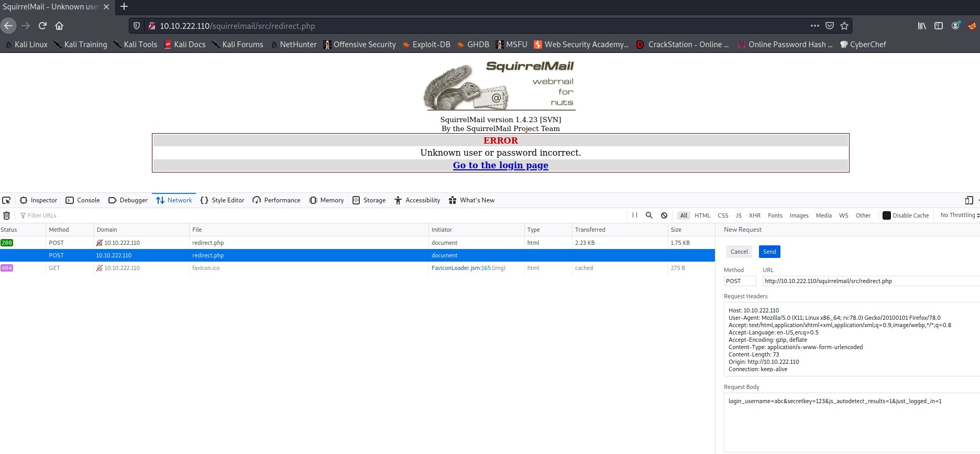
Task: Toggle the XHR request filter
Action: click(x=754, y=215)
